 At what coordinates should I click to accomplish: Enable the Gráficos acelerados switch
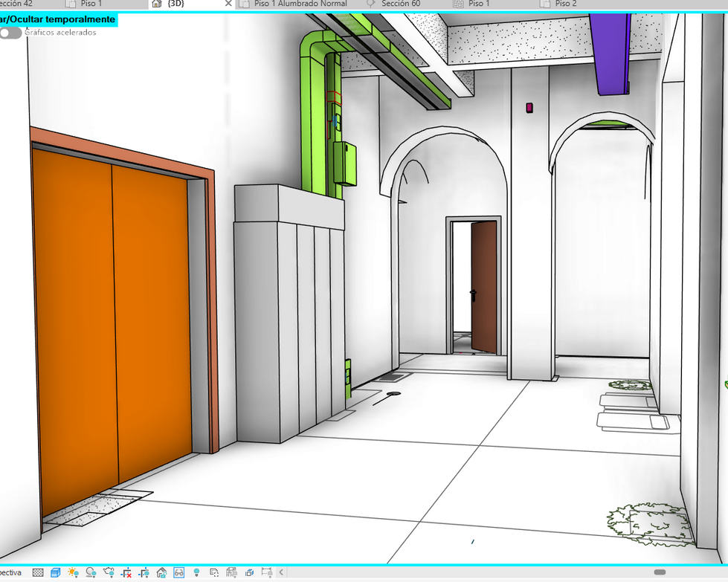10,33
